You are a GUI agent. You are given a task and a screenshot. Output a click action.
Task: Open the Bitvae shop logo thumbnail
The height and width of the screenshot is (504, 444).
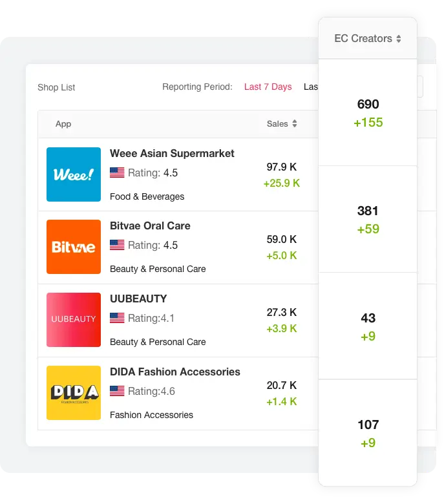pos(74,247)
